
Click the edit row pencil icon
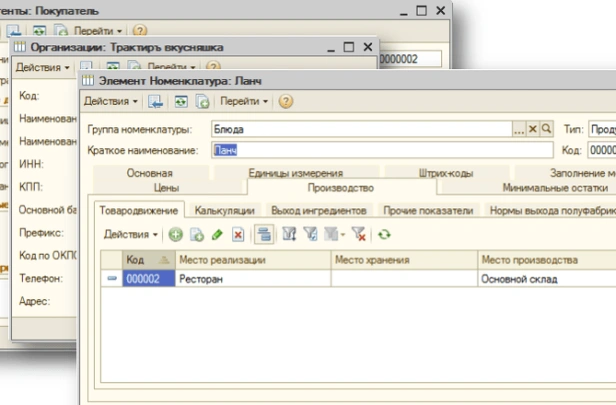217,234
